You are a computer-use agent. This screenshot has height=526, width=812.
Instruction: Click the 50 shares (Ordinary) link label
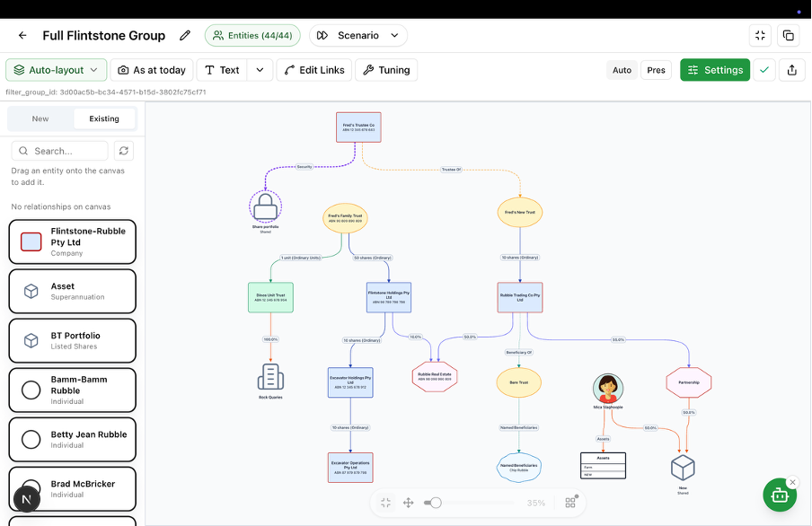pyautogui.click(x=373, y=258)
